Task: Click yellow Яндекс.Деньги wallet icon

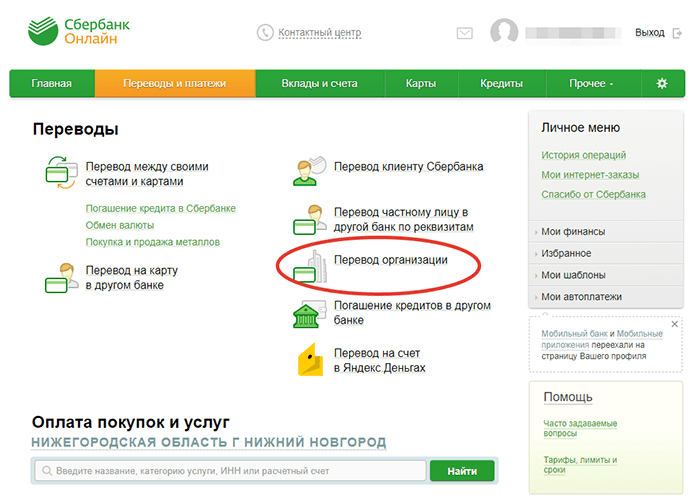Action: (310, 360)
